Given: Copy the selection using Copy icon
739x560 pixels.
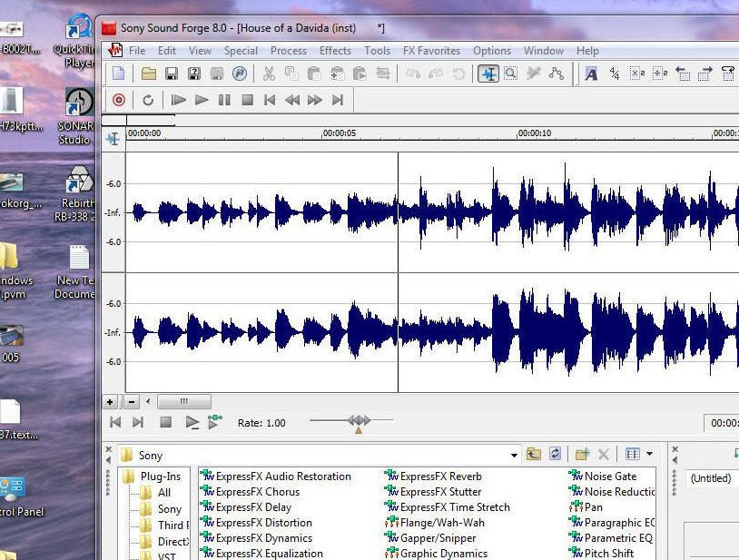Looking at the screenshot, I should point(291,74).
